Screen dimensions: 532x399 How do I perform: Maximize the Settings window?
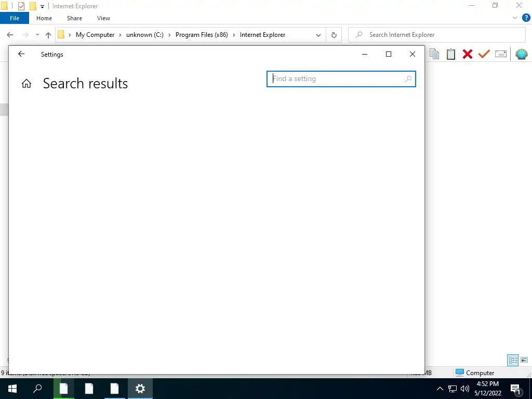[389, 54]
